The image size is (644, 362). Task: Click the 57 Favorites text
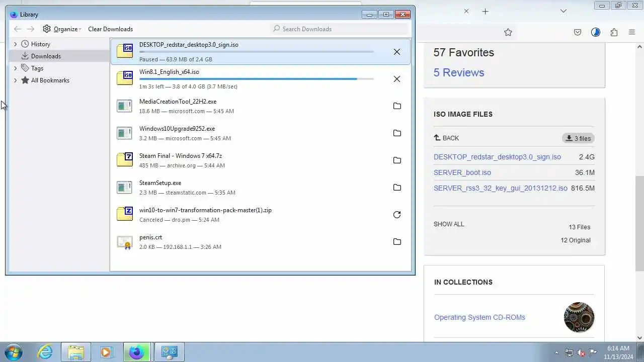tap(464, 52)
